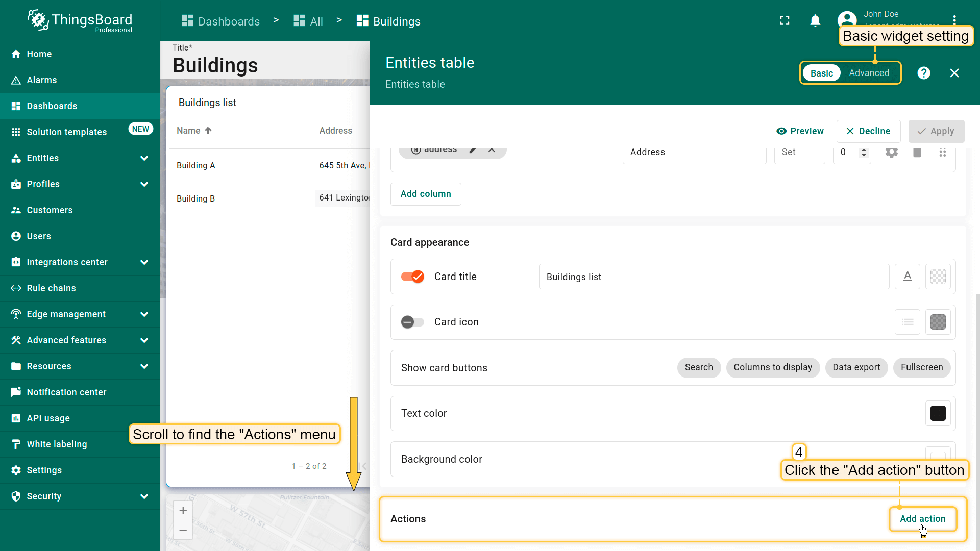Click card title font settings icon
Screen dimensions: 980x551
[907, 277]
